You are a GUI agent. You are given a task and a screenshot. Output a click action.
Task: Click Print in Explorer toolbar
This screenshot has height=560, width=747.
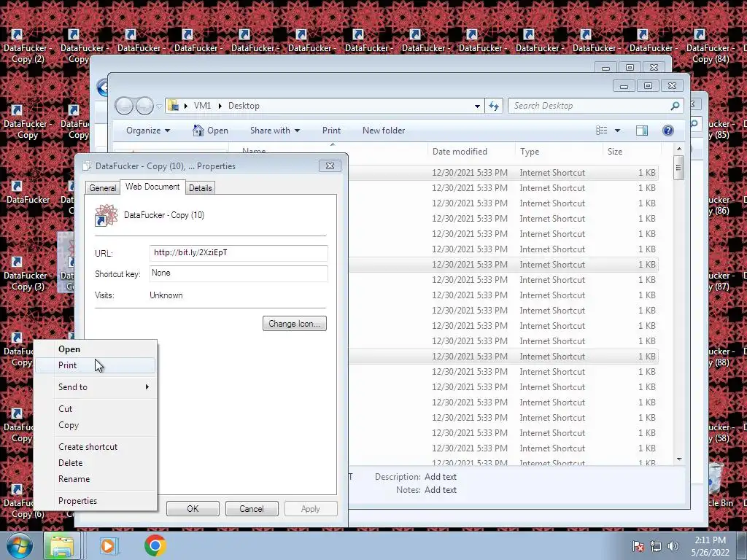tap(331, 131)
